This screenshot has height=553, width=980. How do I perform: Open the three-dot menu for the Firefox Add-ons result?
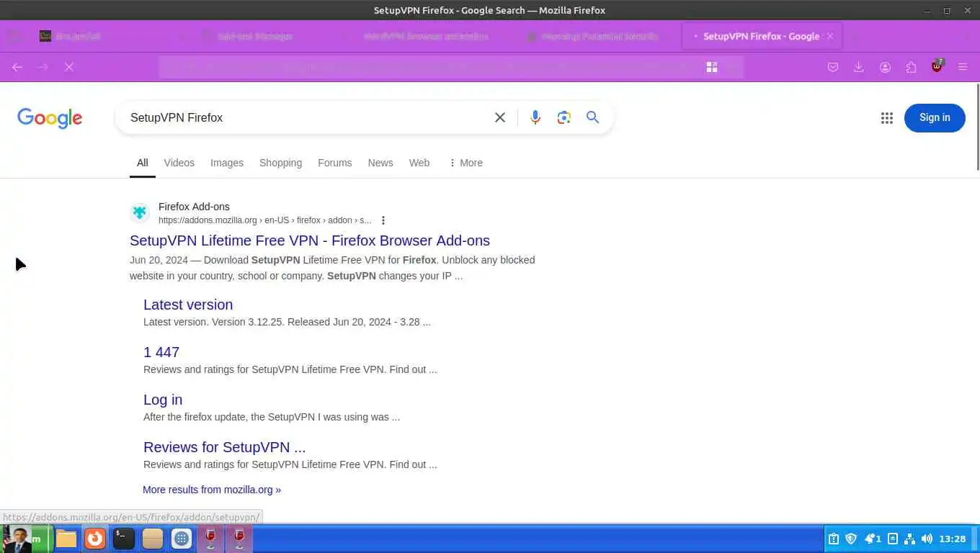383,220
